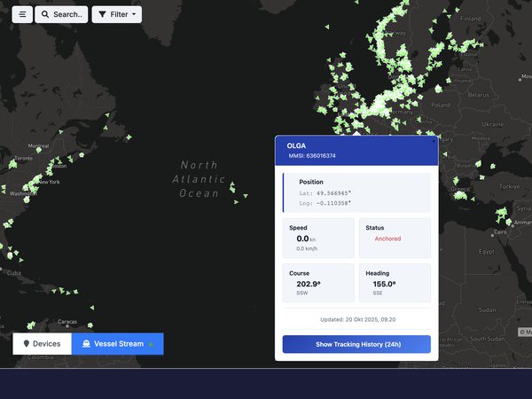Screen dimensions: 532x399
Task: Click the Ukraine country label
Action: click(x=493, y=124)
